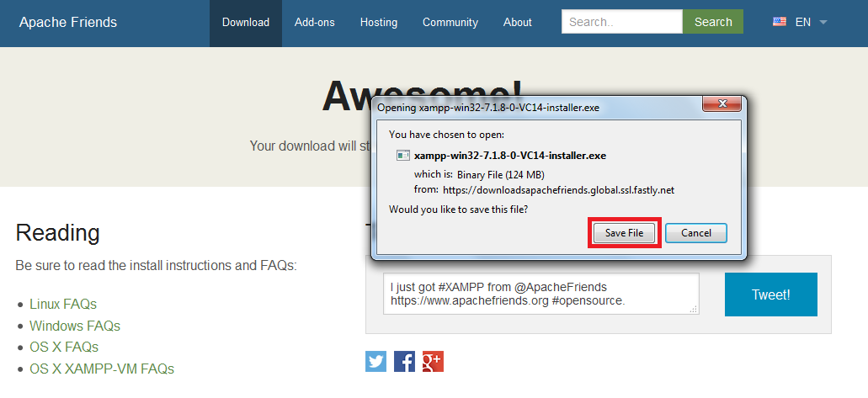Open the EN language dropdown arrow
This screenshot has width=868, height=398.
coord(823,23)
